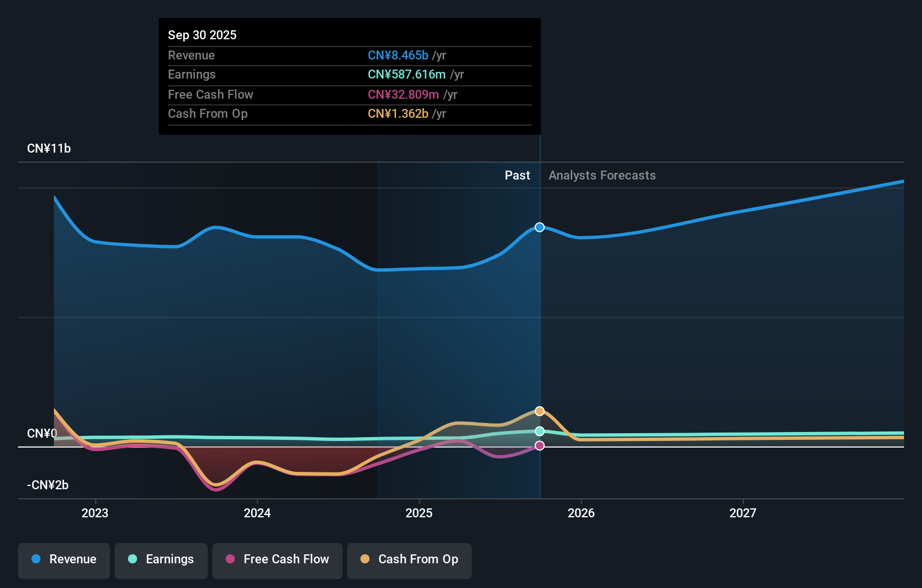Click the Revenue row label in tooltip
922x588 pixels.
tap(191, 56)
